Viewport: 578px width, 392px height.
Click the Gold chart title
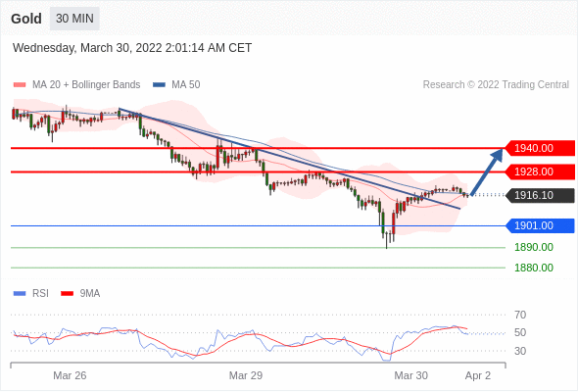pyautogui.click(x=26, y=19)
